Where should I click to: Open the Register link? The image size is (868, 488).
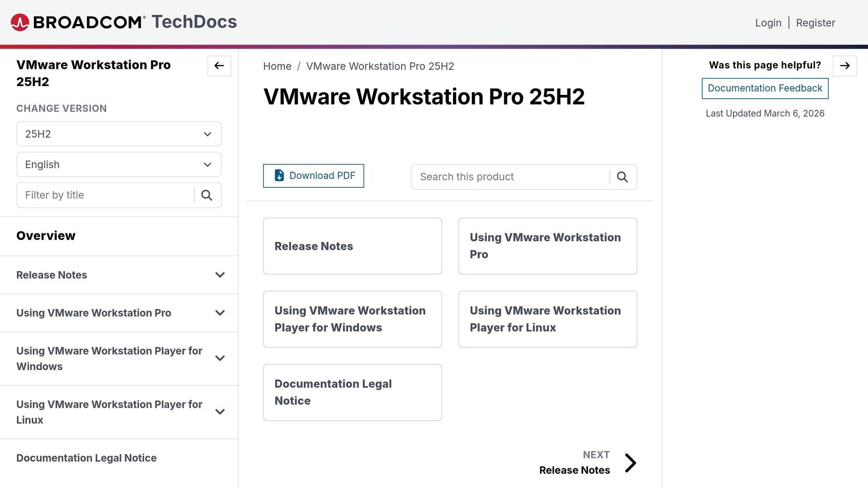[x=815, y=23]
